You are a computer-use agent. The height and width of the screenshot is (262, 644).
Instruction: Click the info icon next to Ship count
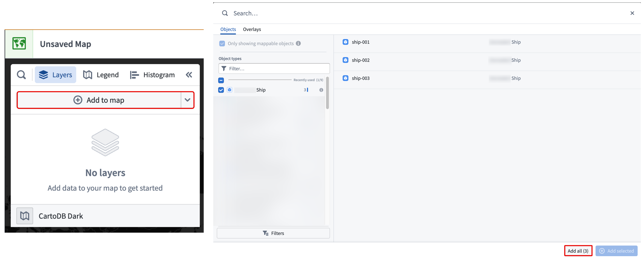pyautogui.click(x=321, y=90)
